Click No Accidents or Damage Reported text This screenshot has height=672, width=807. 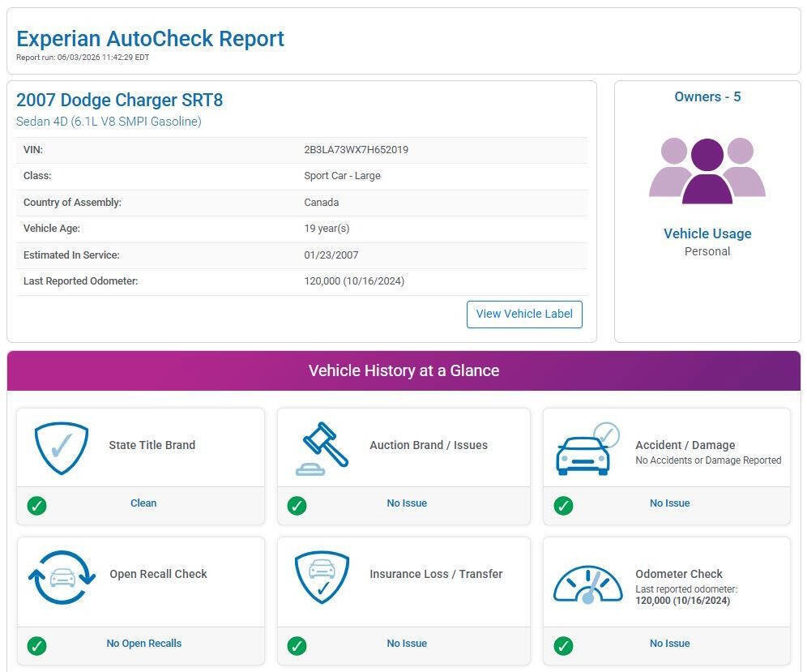708,460
